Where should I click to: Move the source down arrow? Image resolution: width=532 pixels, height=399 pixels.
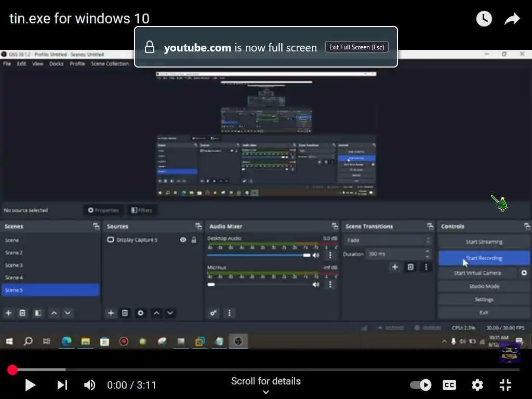coord(170,313)
